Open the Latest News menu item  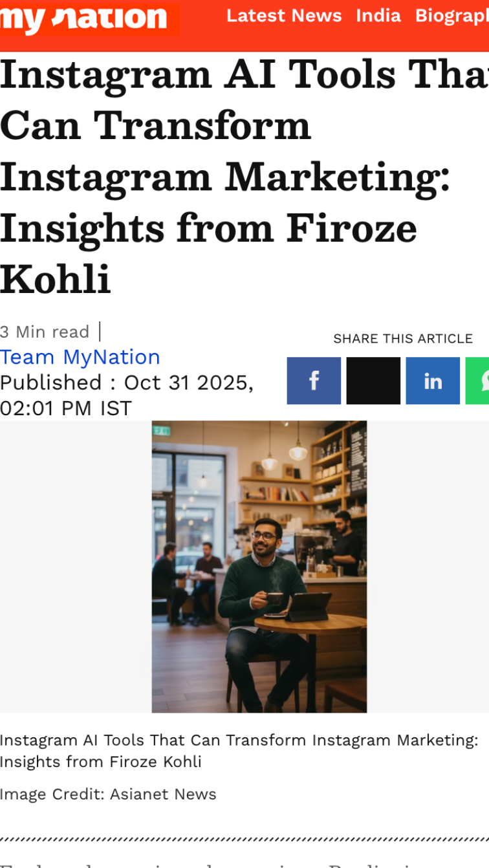click(x=284, y=16)
